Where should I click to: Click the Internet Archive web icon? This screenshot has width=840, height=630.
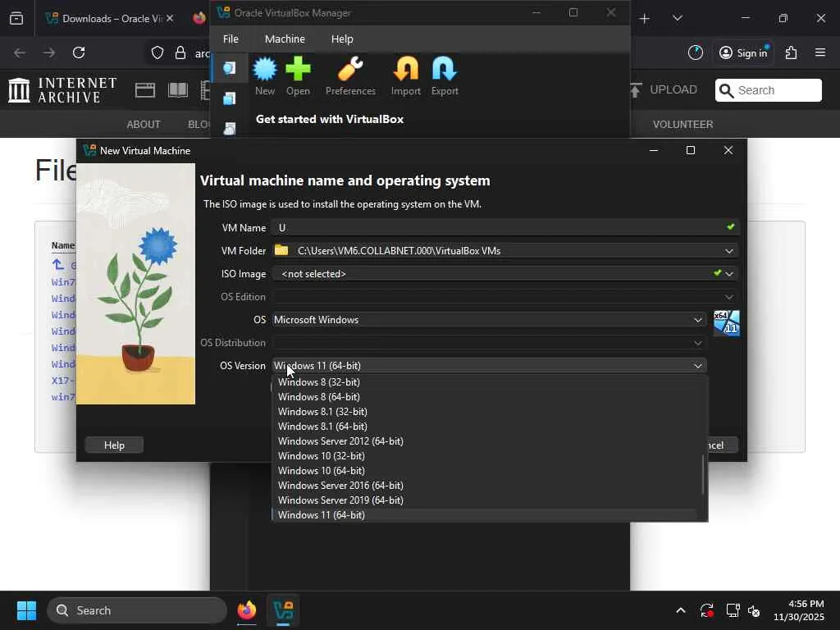point(144,90)
